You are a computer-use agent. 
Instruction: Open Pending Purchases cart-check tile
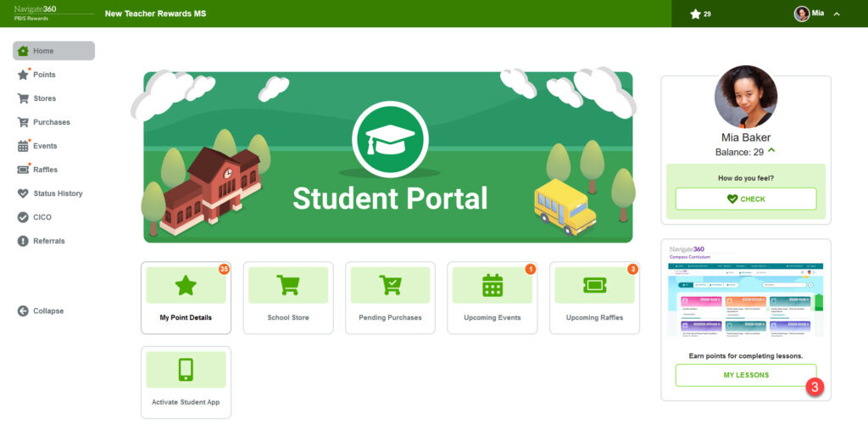390,298
